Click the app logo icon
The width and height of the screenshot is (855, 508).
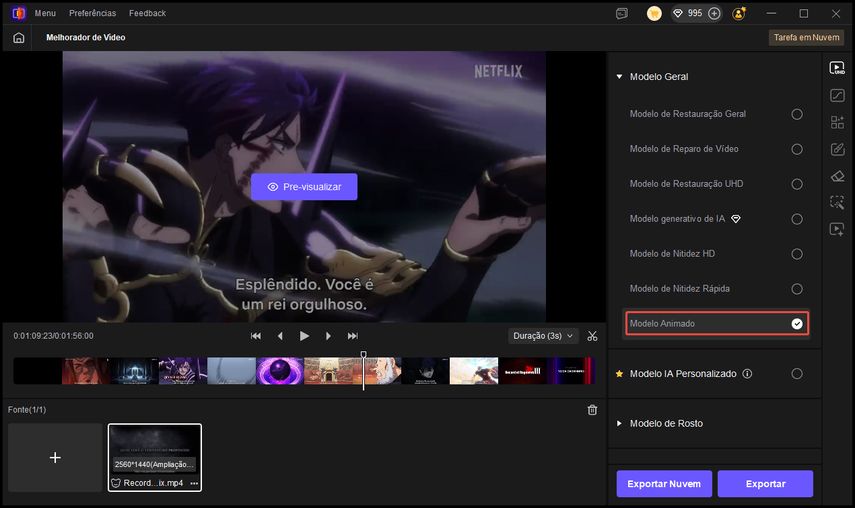click(19, 13)
